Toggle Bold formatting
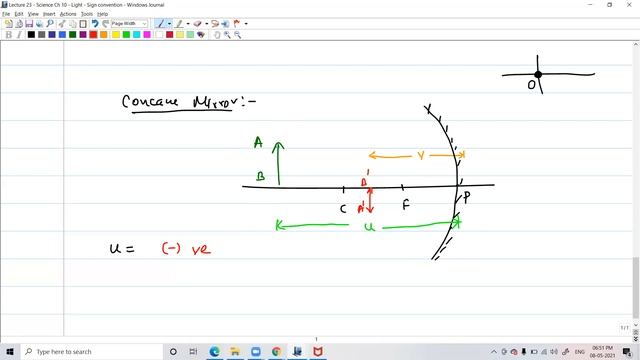 [x=9, y=35]
